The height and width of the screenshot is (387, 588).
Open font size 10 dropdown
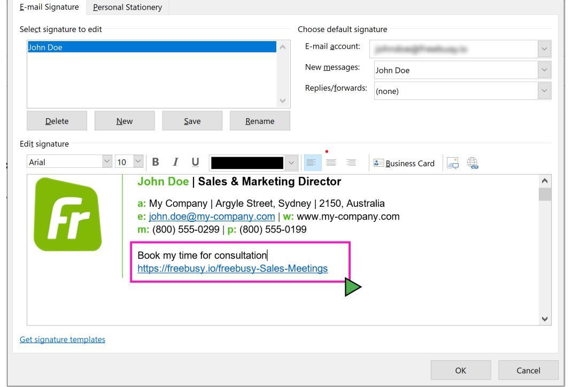138,161
